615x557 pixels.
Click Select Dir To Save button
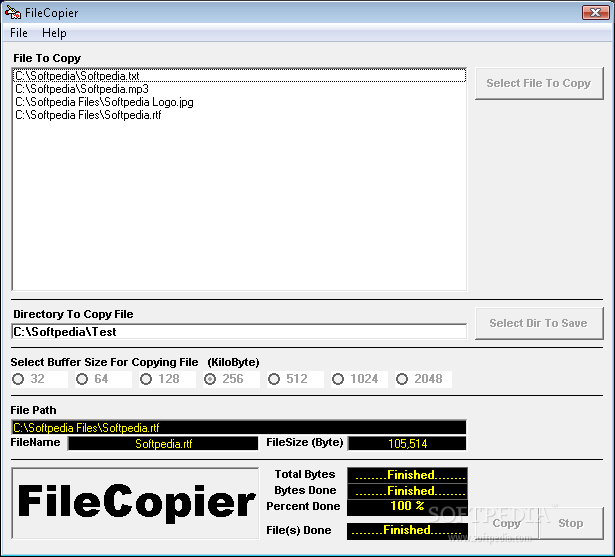(x=539, y=323)
